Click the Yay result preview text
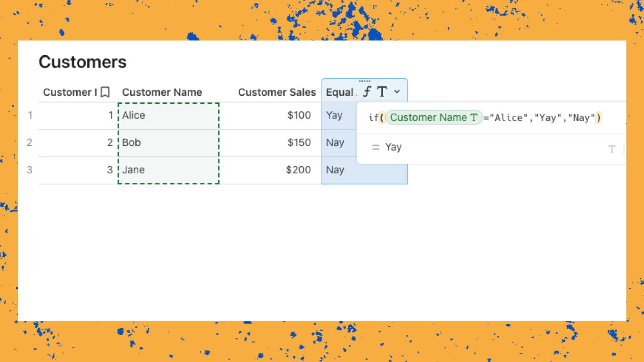Viewport: 644px width, 362px height. (x=394, y=147)
